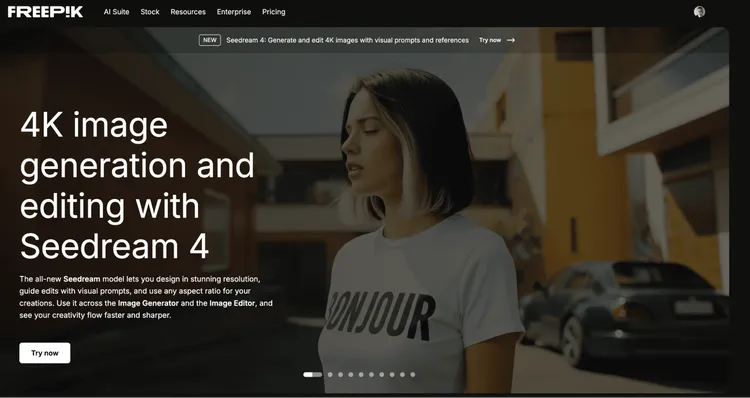Image resolution: width=750 pixels, height=398 pixels.
Task: Go to the second carousel slide dot
Action: [330, 375]
